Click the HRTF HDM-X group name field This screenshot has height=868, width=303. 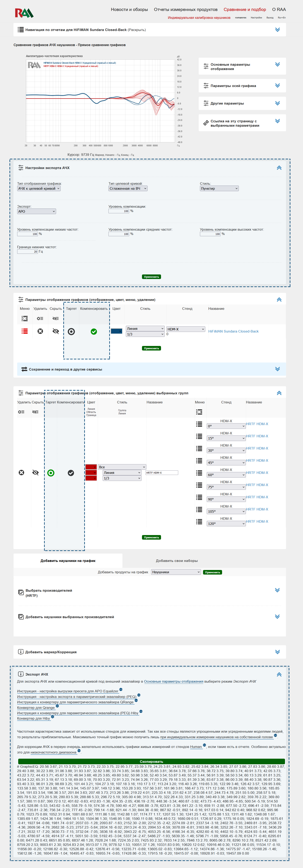[162, 473]
